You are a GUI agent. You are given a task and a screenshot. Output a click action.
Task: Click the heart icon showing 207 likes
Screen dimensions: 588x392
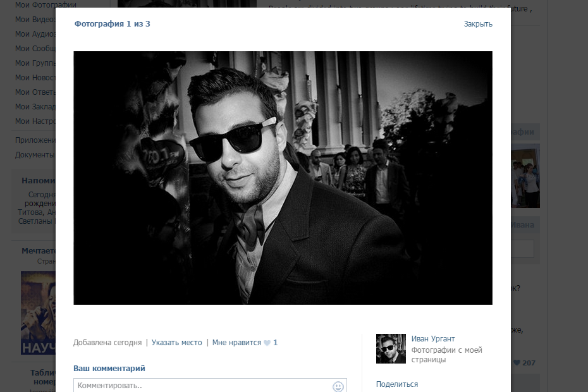(x=517, y=363)
